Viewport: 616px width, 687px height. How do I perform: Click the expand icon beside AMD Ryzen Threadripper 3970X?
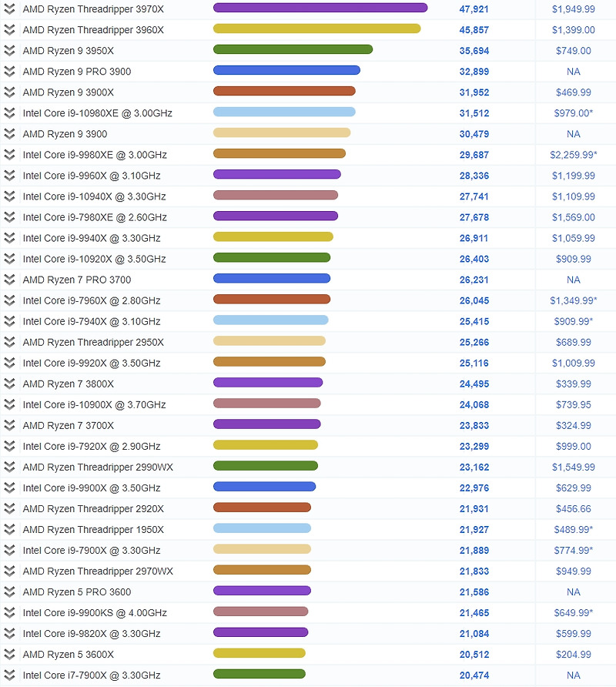coord(10,8)
